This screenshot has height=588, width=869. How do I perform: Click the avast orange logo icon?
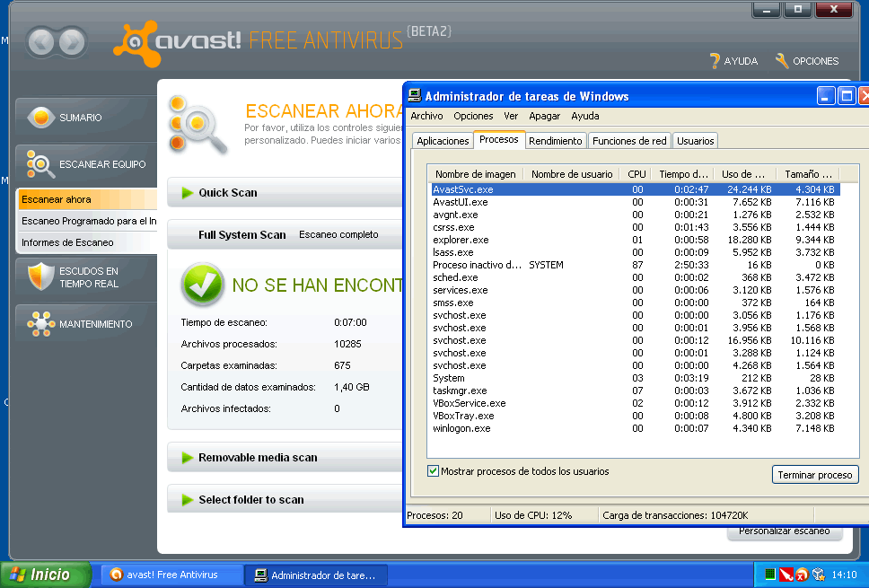pyautogui.click(x=136, y=43)
